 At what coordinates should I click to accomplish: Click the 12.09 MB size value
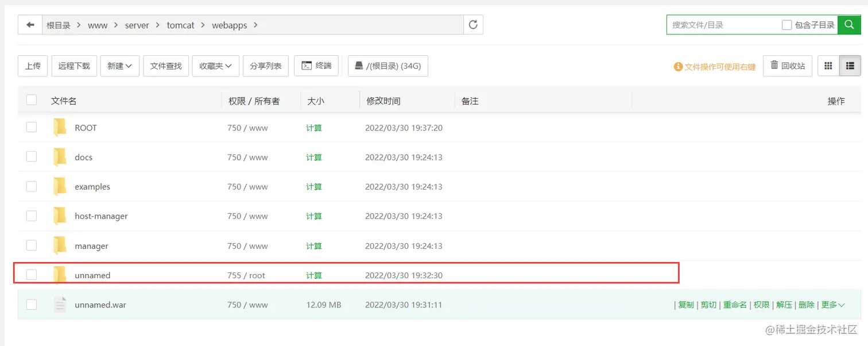324,305
